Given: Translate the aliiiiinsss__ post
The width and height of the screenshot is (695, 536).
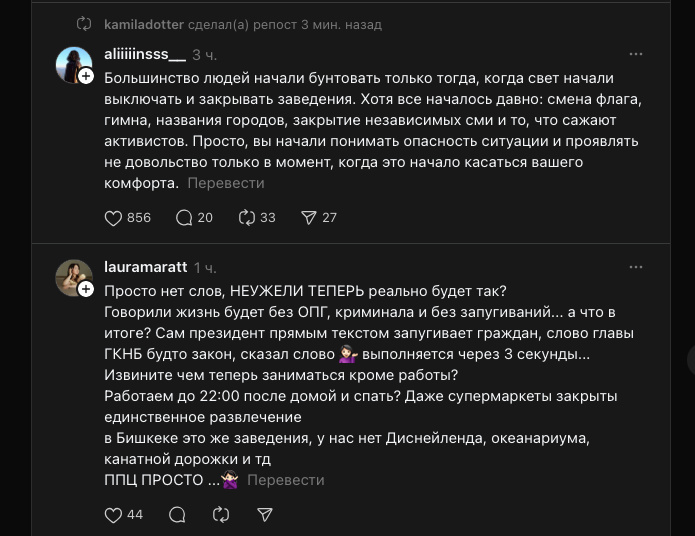Looking at the screenshot, I should tap(226, 183).
